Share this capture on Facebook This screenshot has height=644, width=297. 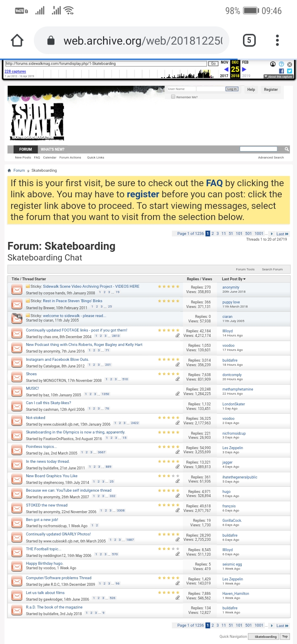pyautogui.click(x=282, y=71)
